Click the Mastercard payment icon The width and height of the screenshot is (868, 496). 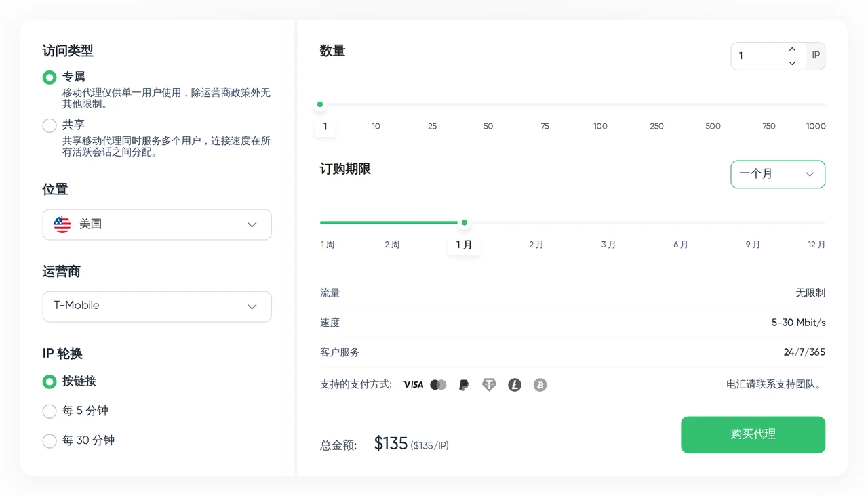click(438, 385)
